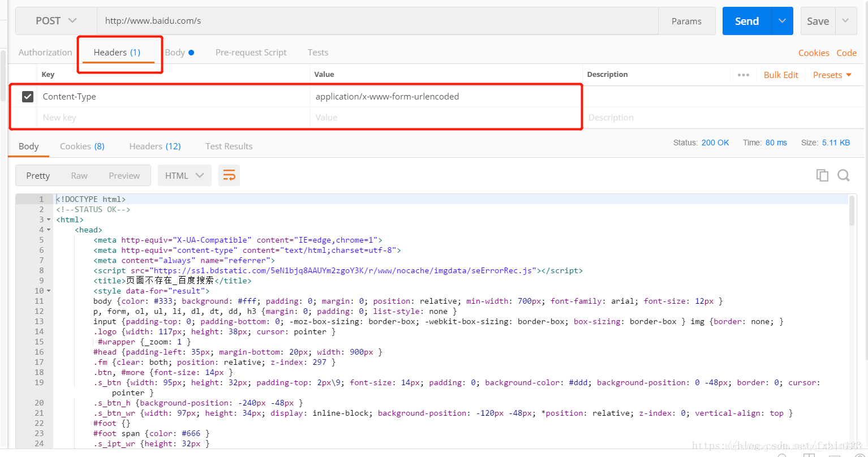The image size is (868, 457).
Task: Select the request Headers (1) tab
Action: point(117,52)
